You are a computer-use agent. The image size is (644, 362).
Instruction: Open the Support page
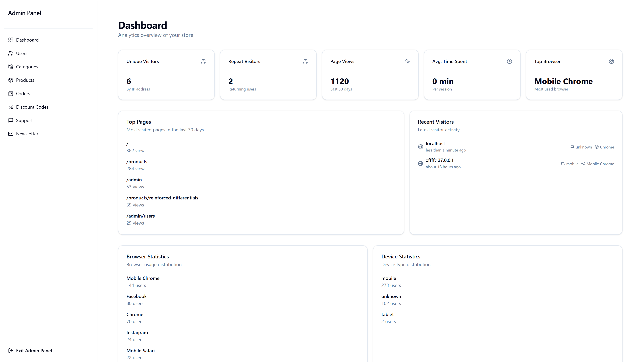pyautogui.click(x=48, y=120)
